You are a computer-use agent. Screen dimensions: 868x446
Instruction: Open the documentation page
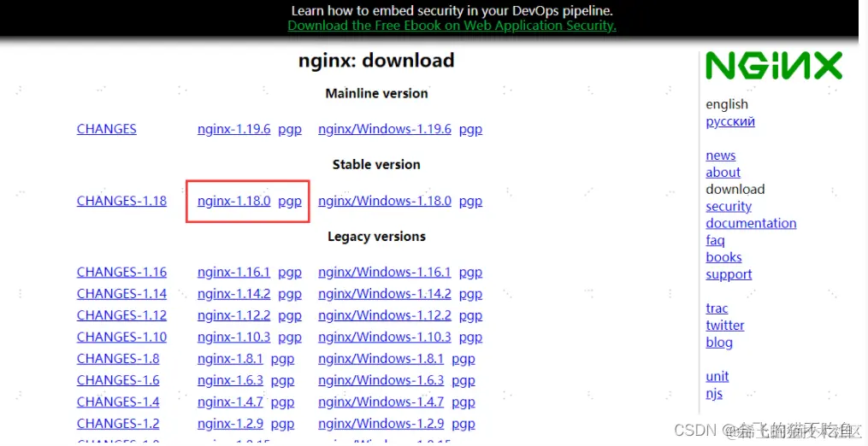click(x=751, y=223)
